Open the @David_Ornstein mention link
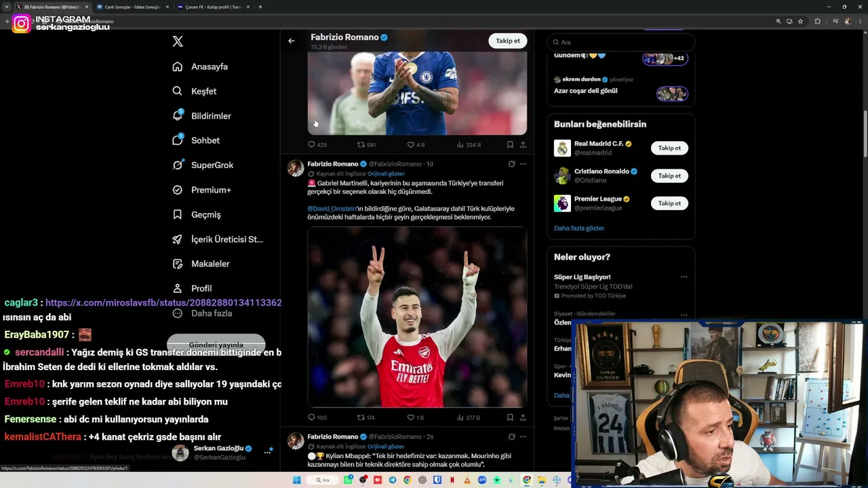The width and height of the screenshot is (868, 488). click(x=332, y=209)
